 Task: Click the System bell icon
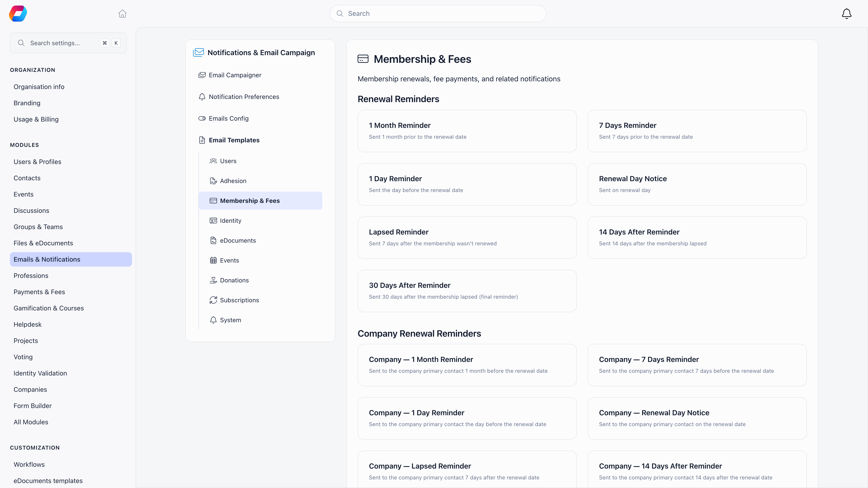point(213,320)
